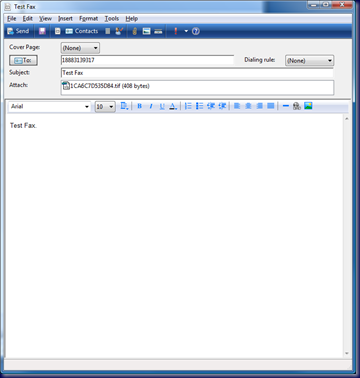Viewport: 360px width, 378px height.
Task: Open the Format menu
Action: click(x=88, y=19)
